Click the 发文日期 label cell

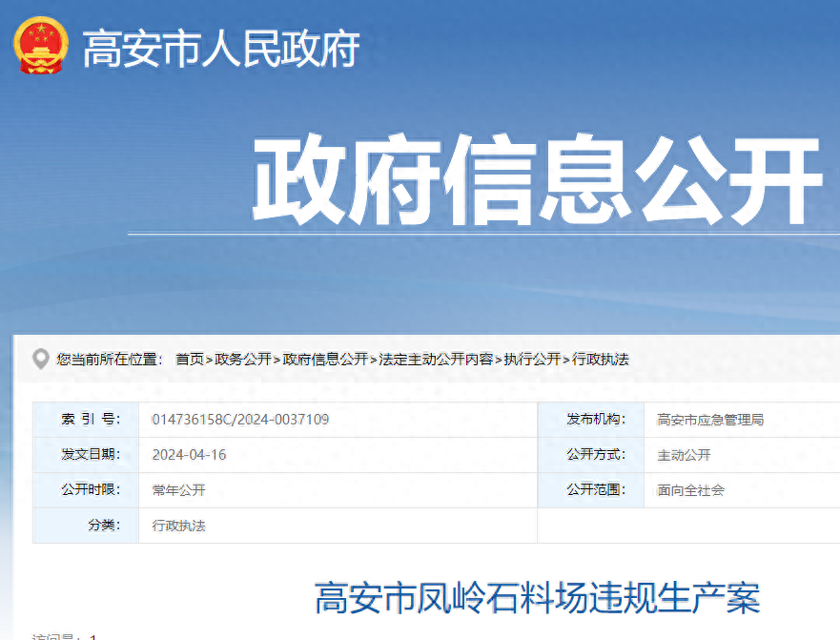86,455
